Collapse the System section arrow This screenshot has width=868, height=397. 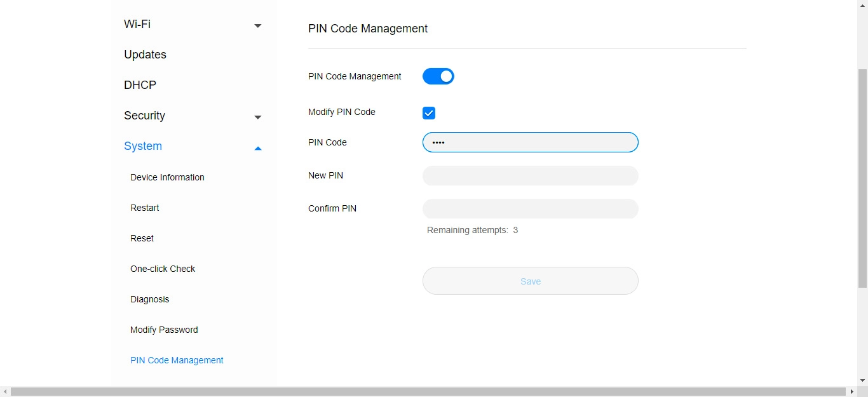[257, 148]
